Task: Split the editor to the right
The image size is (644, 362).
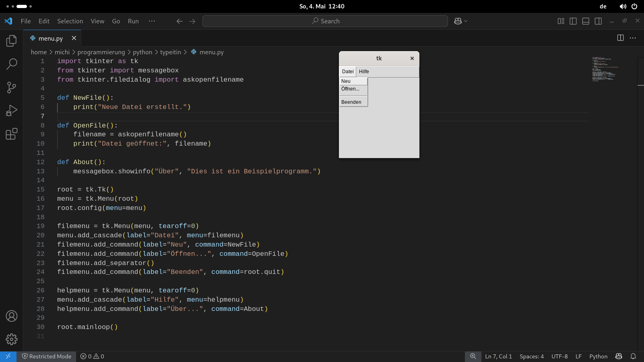Action: click(x=620, y=38)
